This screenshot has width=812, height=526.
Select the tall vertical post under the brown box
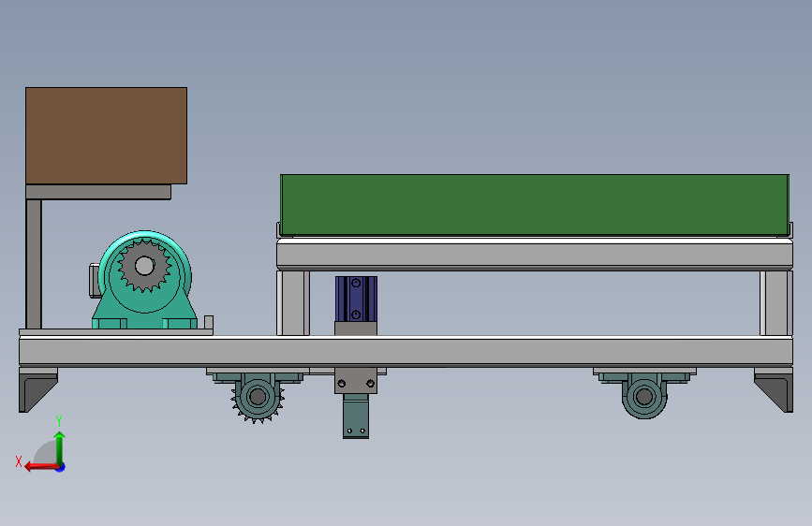pyautogui.click(x=34, y=264)
